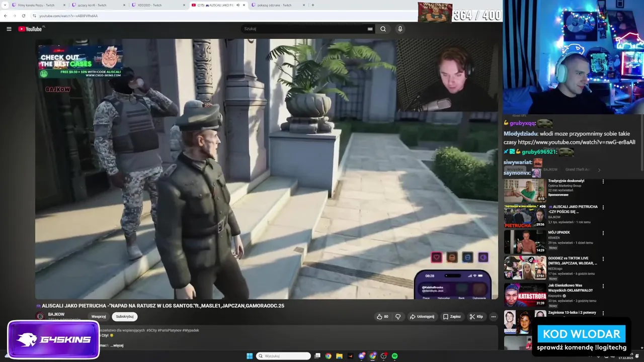The image size is (644, 362).
Task: Open more actions ellipsis below the video
Action: [494, 317]
